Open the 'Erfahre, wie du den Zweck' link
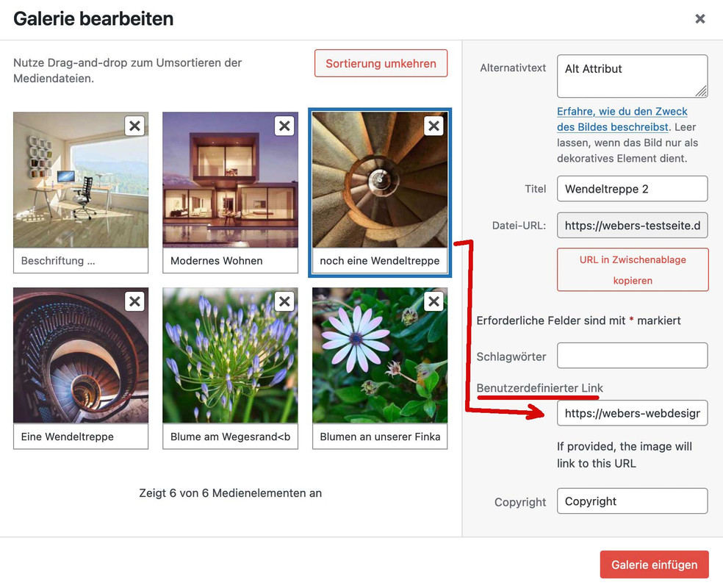 (622, 119)
